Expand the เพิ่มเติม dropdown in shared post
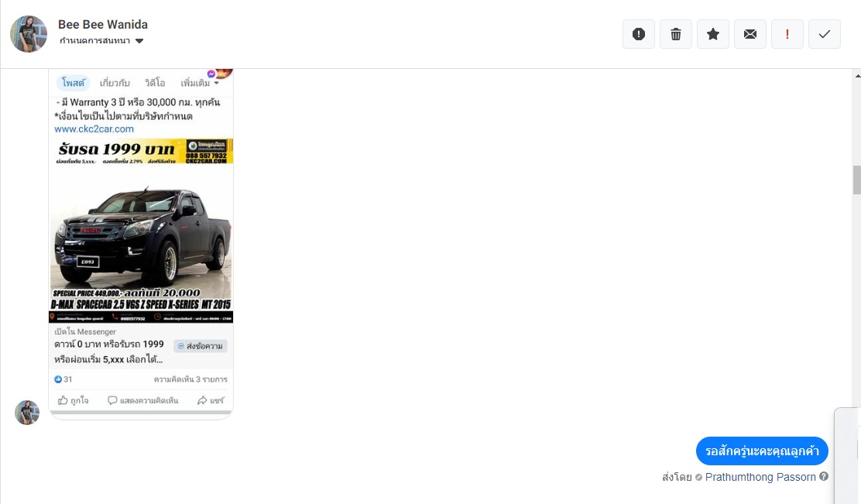 [x=200, y=83]
